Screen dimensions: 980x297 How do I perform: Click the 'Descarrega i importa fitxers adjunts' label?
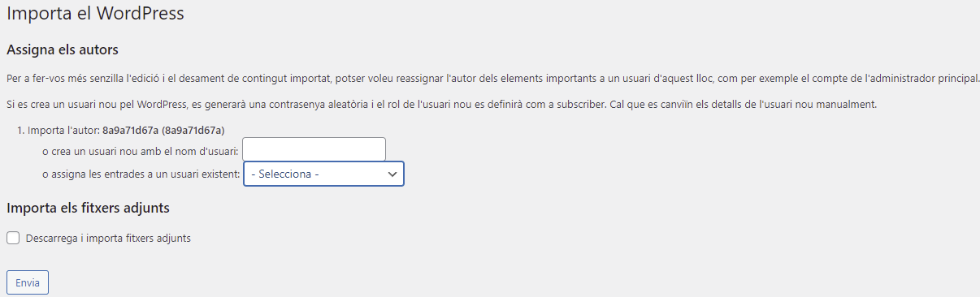click(108, 238)
